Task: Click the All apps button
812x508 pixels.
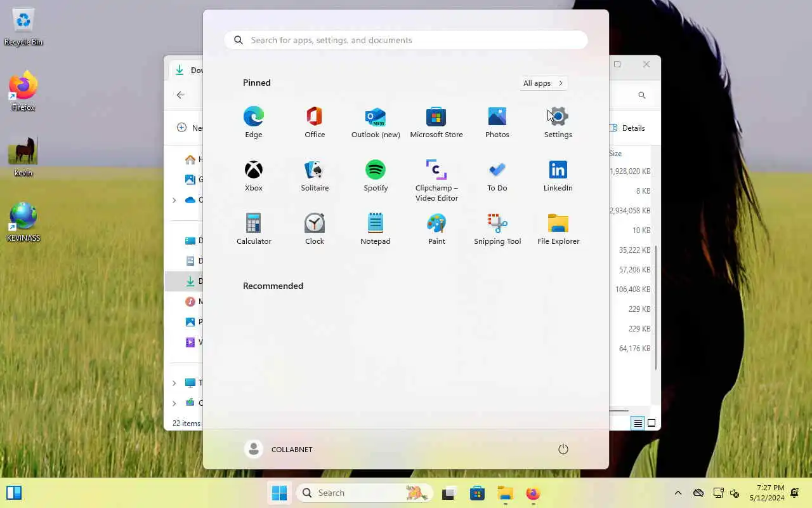Action: click(543, 83)
